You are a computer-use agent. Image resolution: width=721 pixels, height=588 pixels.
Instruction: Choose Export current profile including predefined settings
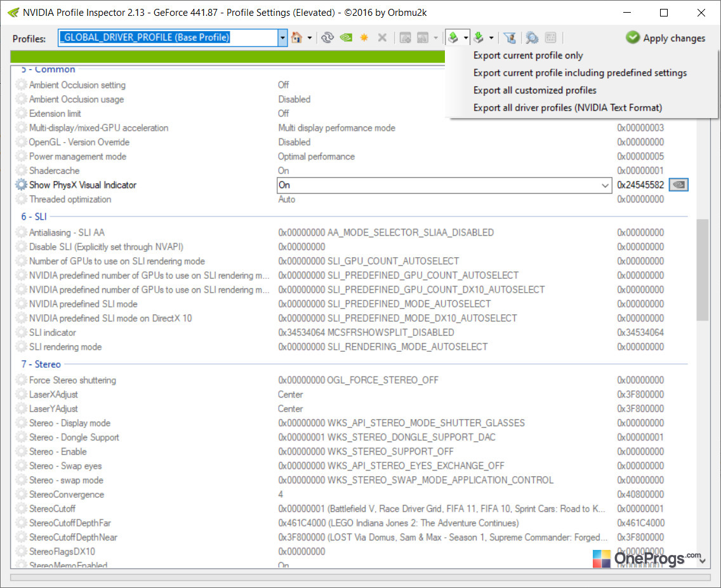(580, 72)
